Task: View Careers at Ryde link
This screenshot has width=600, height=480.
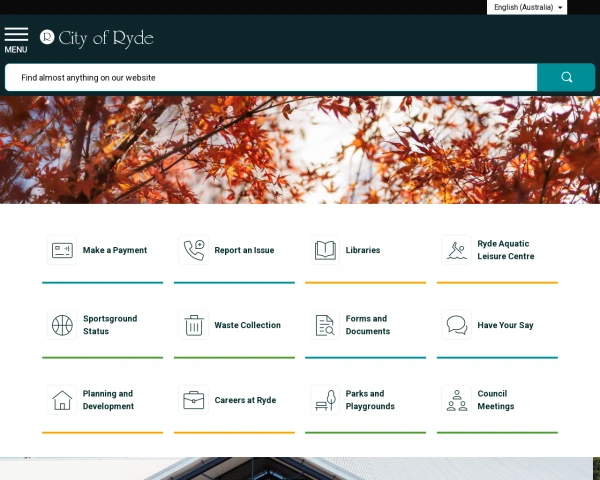Action: pyautogui.click(x=245, y=400)
